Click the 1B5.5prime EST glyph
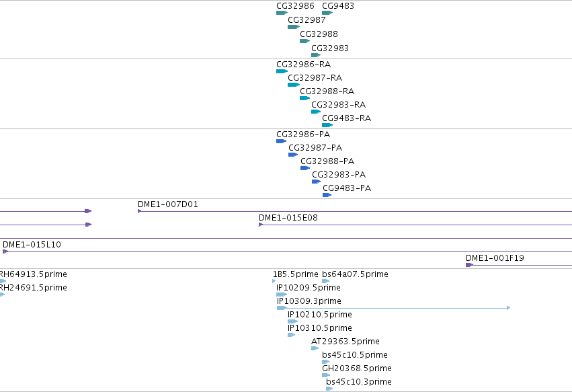 (274, 281)
